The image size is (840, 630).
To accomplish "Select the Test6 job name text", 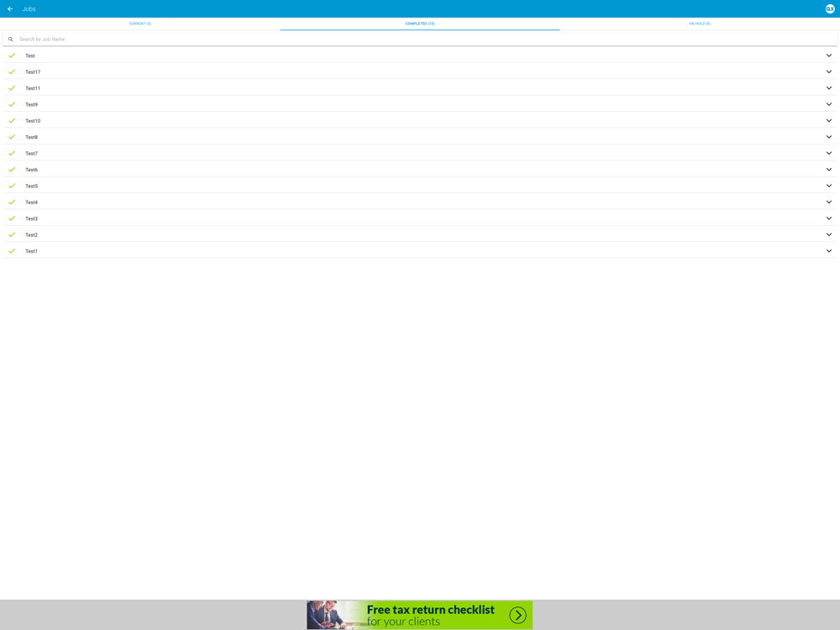I will click(x=32, y=170).
